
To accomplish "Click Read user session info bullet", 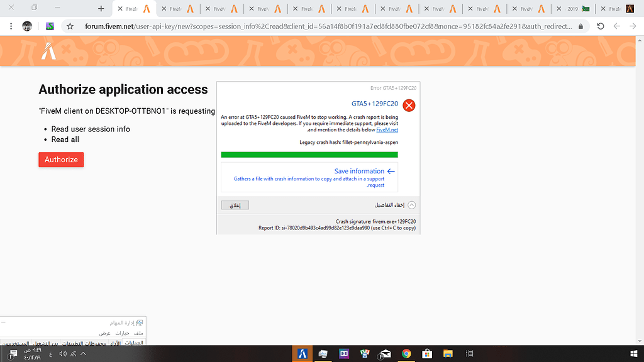I will pyautogui.click(x=91, y=129).
